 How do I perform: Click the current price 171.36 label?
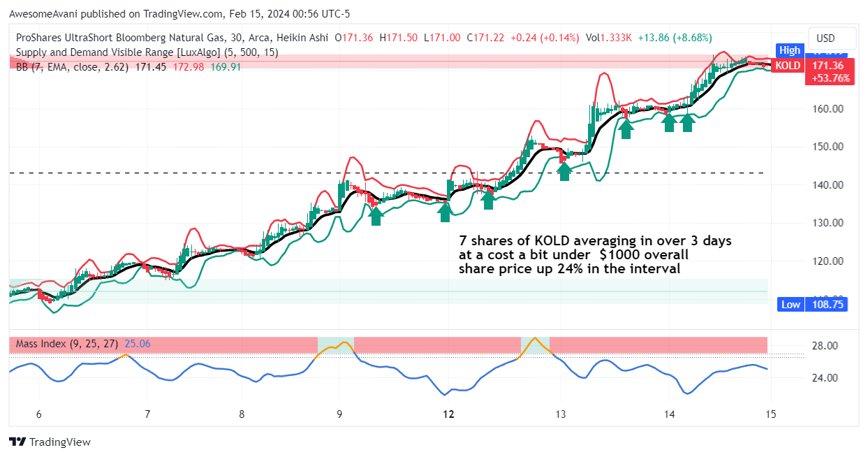coord(829,65)
